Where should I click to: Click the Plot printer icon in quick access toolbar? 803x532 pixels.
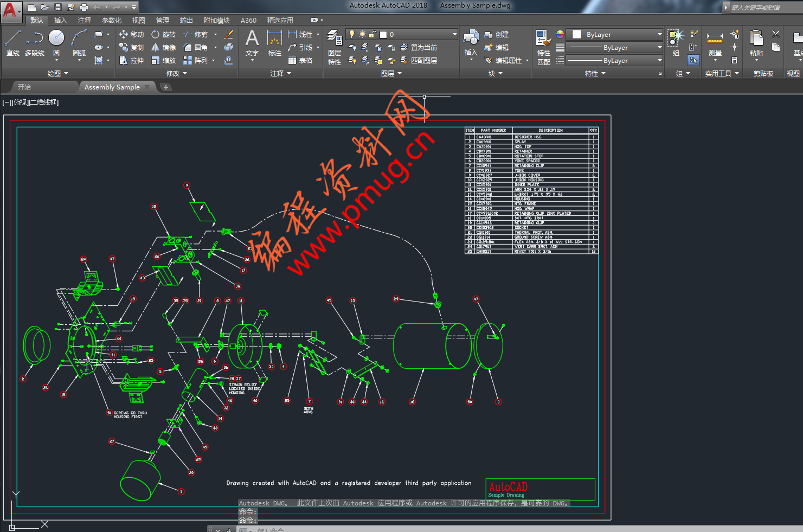[84, 7]
